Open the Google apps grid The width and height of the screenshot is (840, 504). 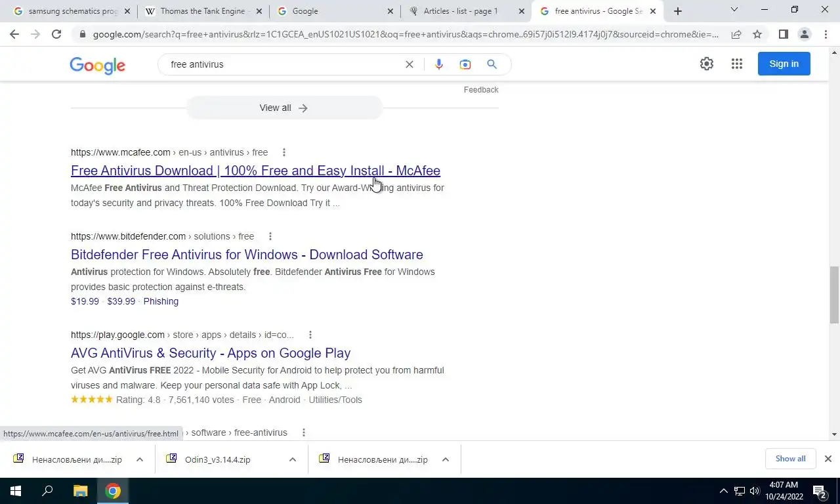pos(737,64)
